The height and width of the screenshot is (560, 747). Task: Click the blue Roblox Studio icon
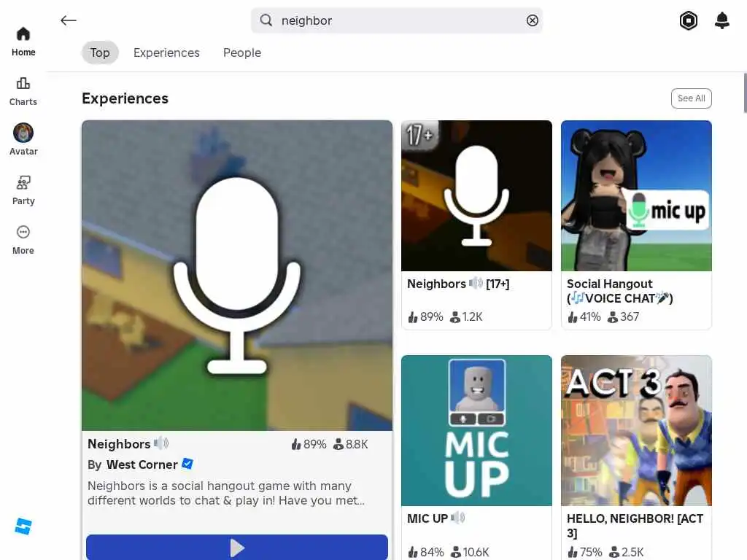[x=23, y=526]
